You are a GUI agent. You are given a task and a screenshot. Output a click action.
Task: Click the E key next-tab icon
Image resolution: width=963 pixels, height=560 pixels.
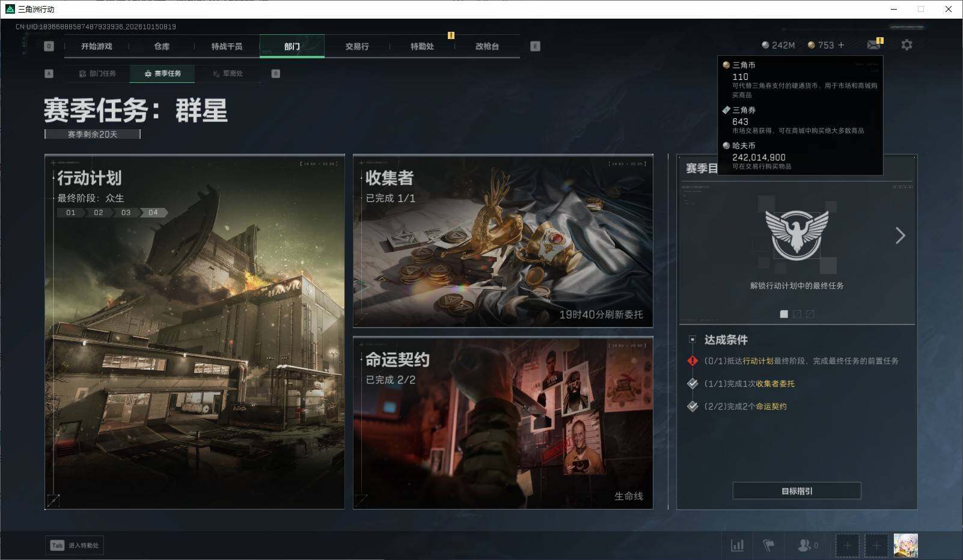[535, 46]
